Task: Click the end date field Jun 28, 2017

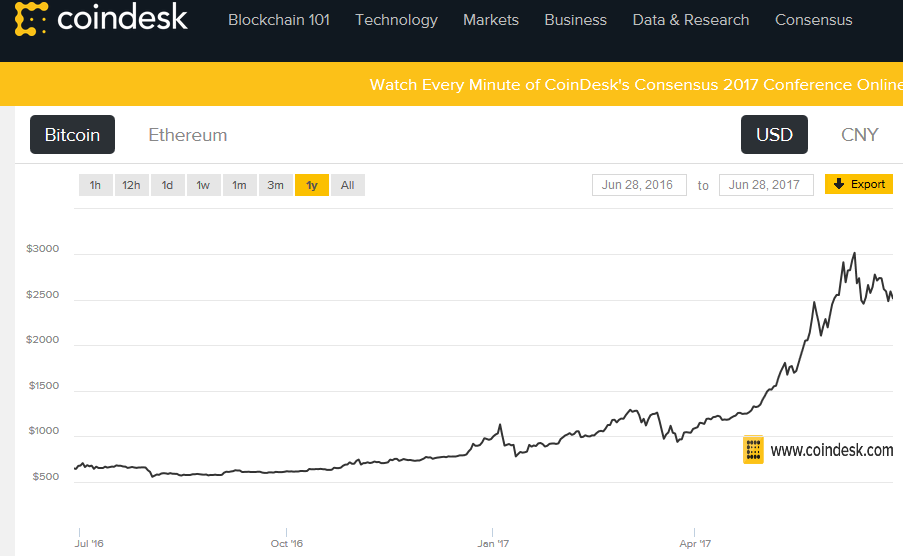Action: [766, 185]
